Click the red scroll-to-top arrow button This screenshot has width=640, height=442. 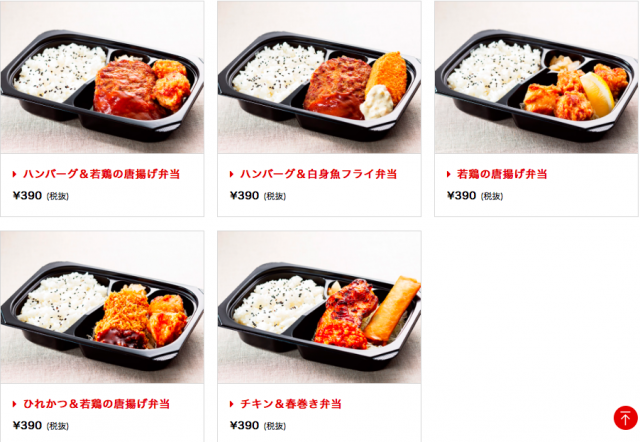pyautogui.click(x=625, y=418)
